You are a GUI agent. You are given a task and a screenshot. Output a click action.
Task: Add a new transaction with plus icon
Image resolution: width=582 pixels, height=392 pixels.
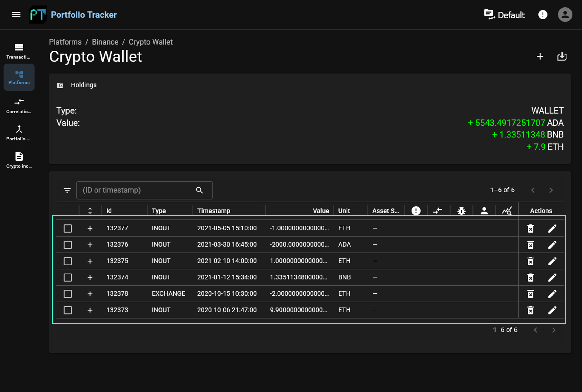click(540, 56)
